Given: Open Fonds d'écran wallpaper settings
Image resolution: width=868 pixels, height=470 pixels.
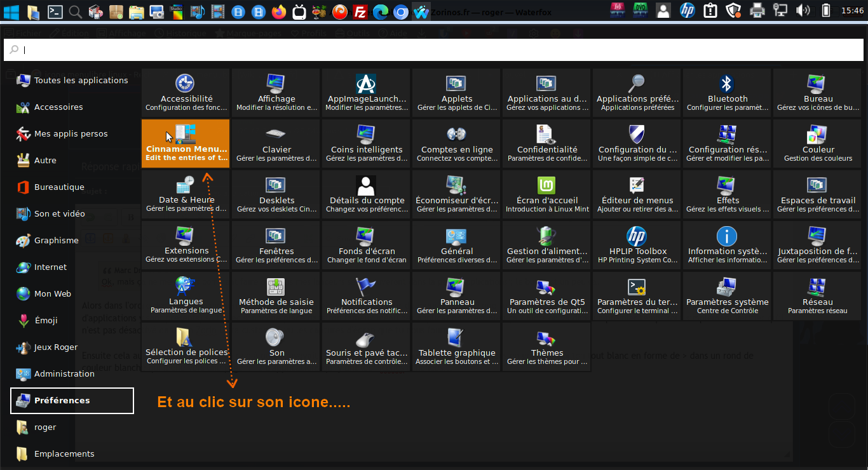Looking at the screenshot, I should 366,245.
